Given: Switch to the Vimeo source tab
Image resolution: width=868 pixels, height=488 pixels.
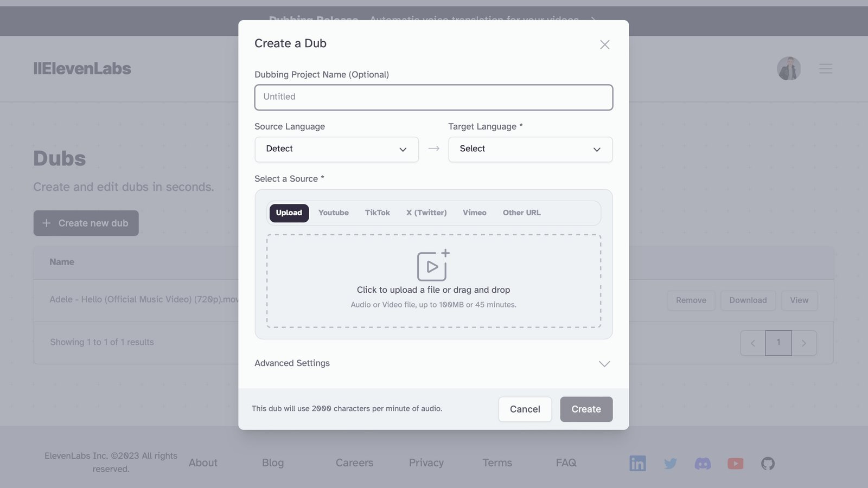Looking at the screenshot, I should click(x=475, y=213).
